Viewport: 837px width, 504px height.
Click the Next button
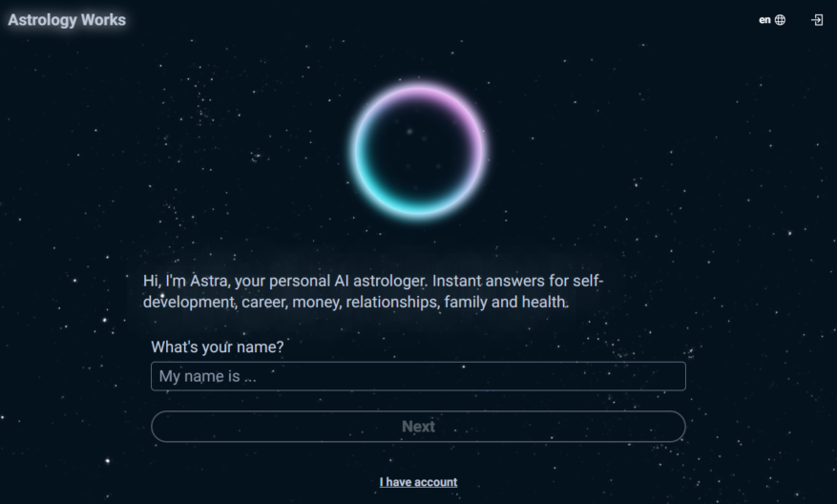pyautogui.click(x=418, y=427)
